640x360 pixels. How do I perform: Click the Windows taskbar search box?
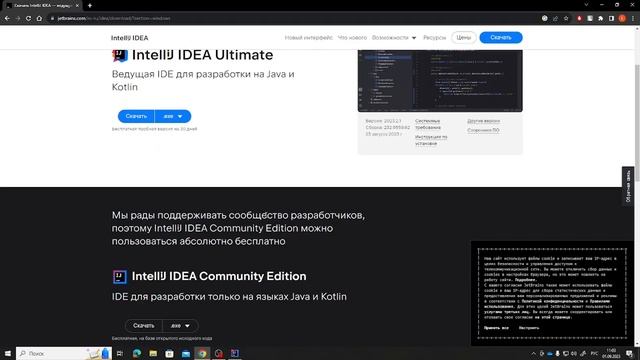64,353
